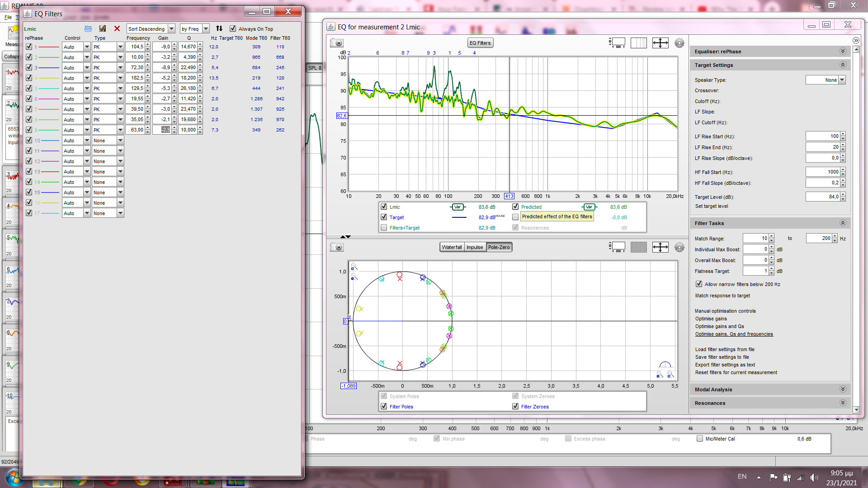Toggle frequency axis grid icon on EQ graph
The height and width of the screenshot is (488, 868).
(x=638, y=43)
